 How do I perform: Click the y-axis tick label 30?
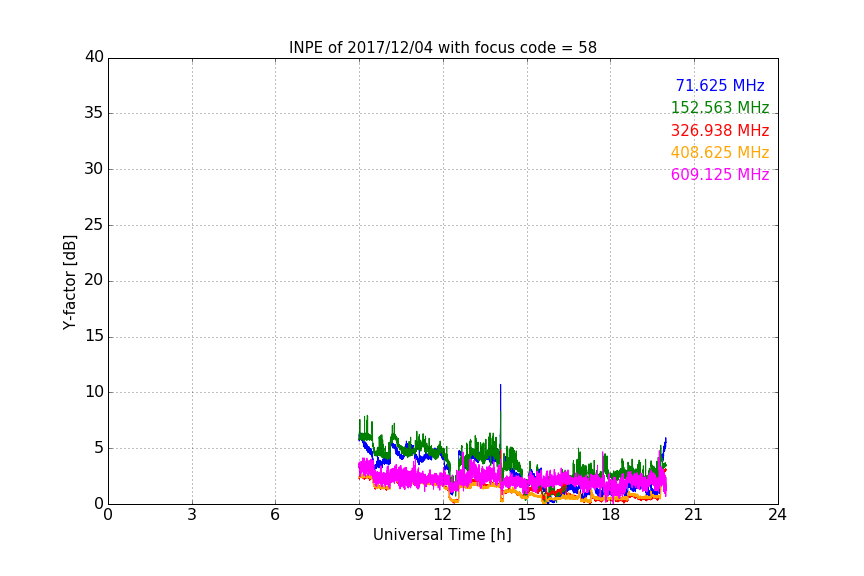[94, 169]
